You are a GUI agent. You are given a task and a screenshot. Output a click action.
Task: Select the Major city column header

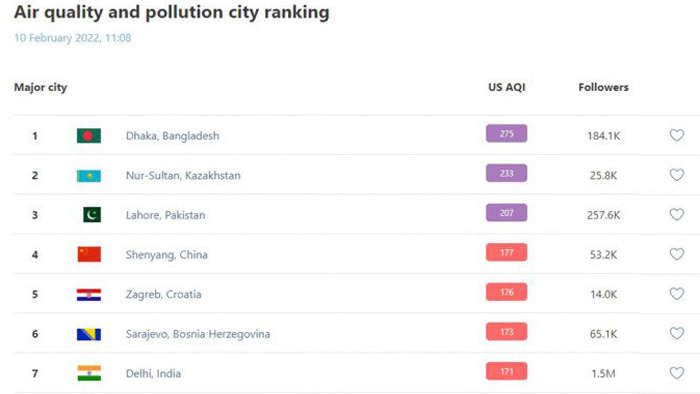41,87
